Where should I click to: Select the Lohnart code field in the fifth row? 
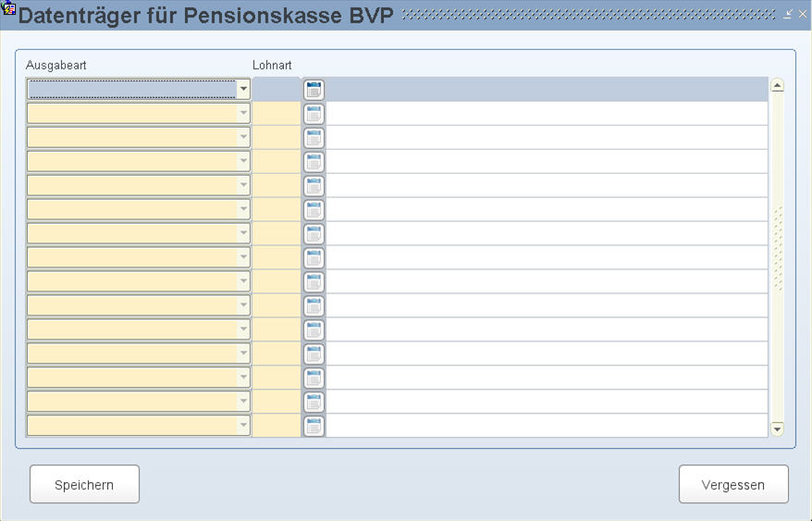277,186
